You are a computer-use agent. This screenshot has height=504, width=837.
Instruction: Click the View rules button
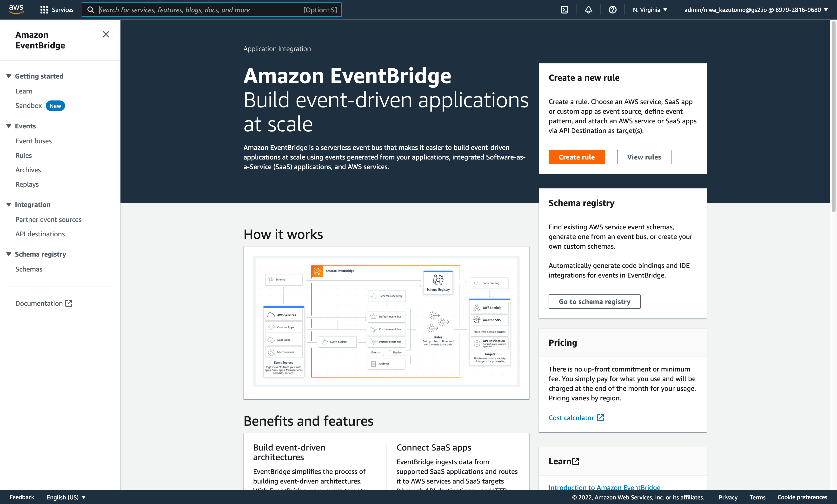click(644, 157)
